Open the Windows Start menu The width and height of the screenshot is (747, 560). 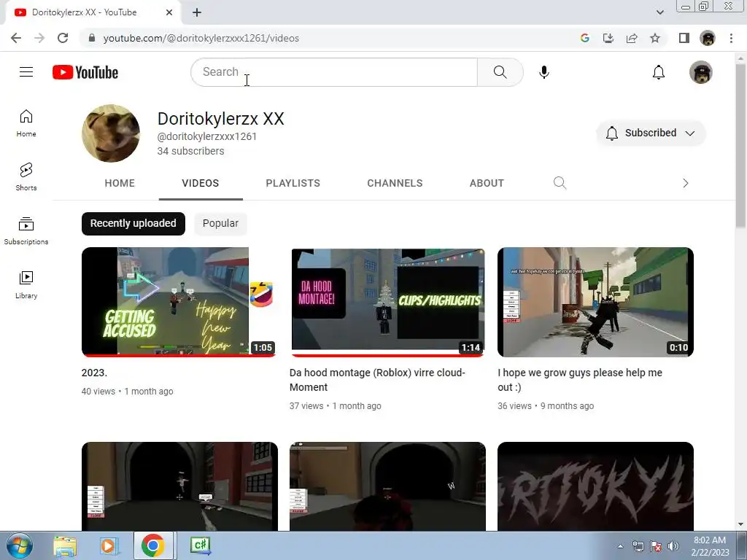point(20,546)
